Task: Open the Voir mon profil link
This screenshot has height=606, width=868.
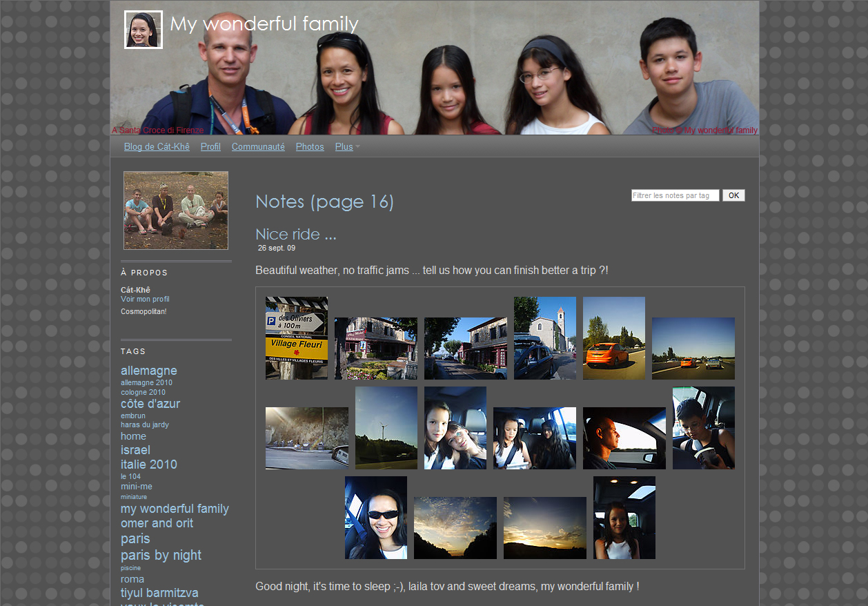Action: pos(145,300)
